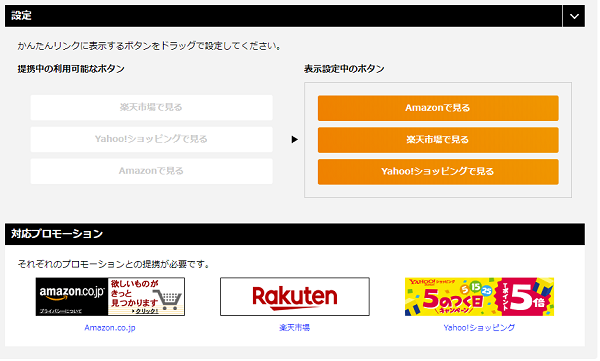Follow the 楽天市場 text link
This screenshot has width=600, height=361.
(x=296, y=329)
